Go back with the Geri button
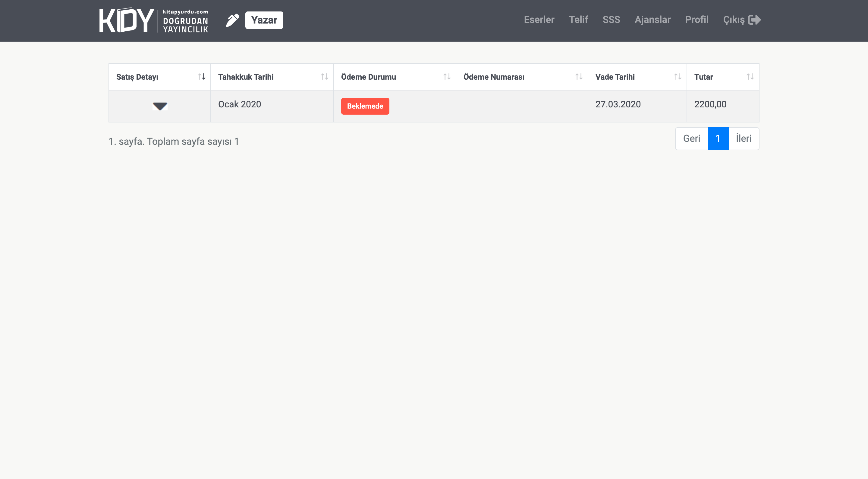868x479 pixels. (x=691, y=139)
